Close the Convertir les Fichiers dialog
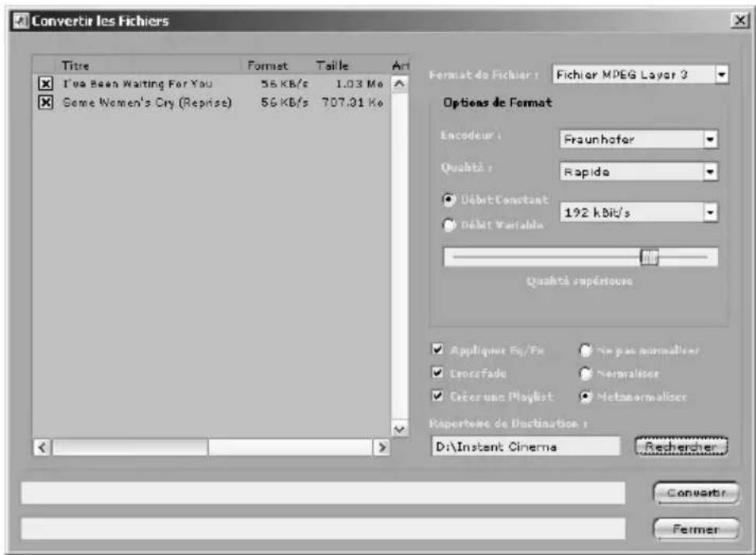This screenshot has height=555, width=756. (x=739, y=20)
